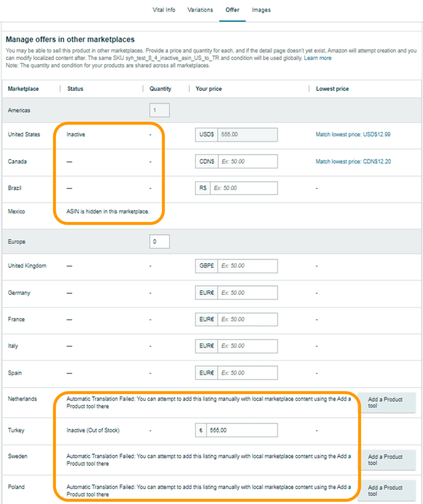Focus the Brazil R$ price field
Viewport: 423px width, 504px height.
pyautogui.click(x=244, y=188)
